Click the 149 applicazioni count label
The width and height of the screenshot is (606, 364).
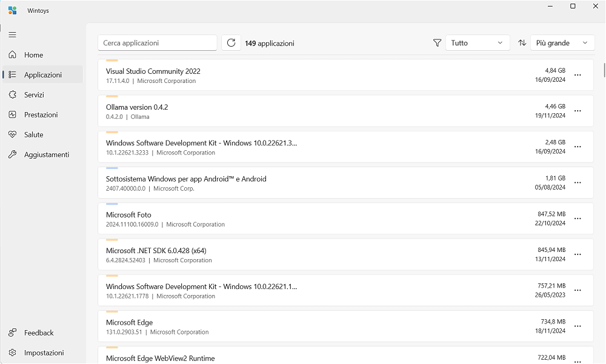[x=270, y=43]
